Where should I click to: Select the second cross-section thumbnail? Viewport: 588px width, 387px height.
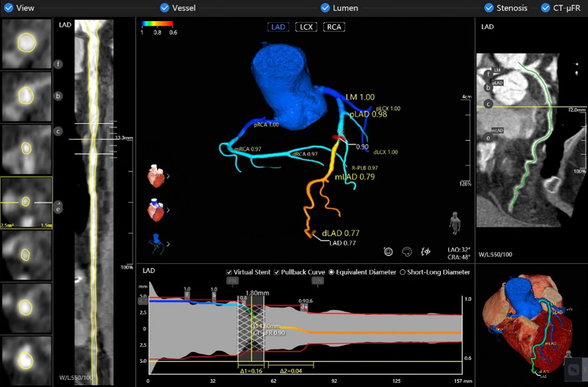pyautogui.click(x=27, y=97)
